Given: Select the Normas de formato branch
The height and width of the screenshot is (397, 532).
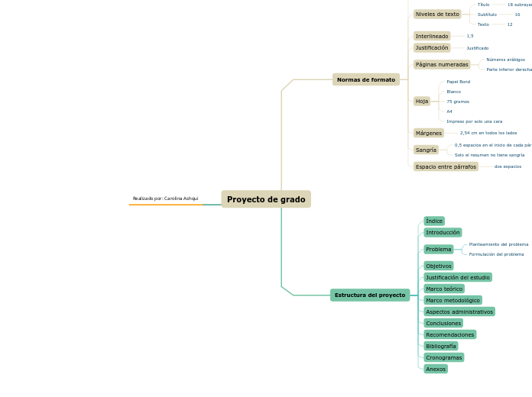Looking at the screenshot, I should pyautogui.click(x=365, y=79).
